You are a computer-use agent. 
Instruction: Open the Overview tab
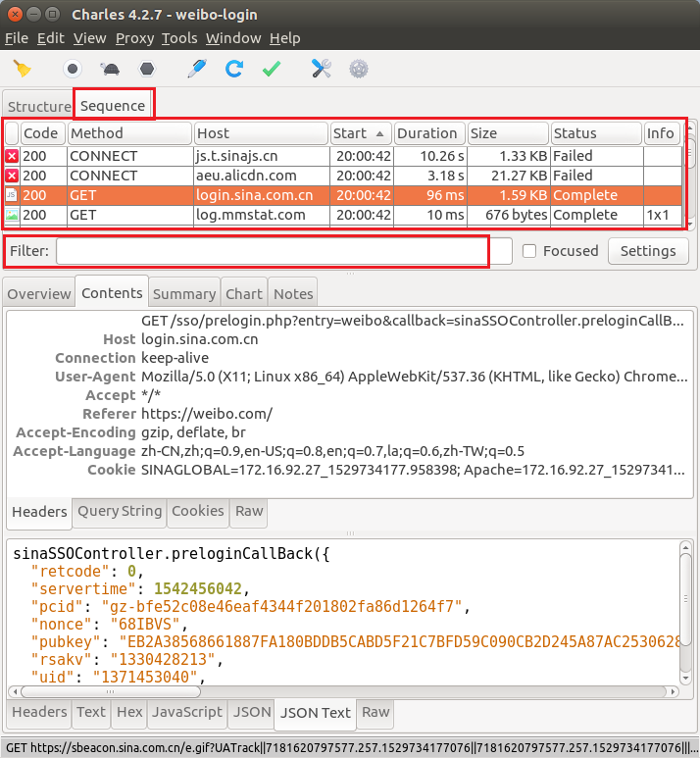click(x=39, y=294)
